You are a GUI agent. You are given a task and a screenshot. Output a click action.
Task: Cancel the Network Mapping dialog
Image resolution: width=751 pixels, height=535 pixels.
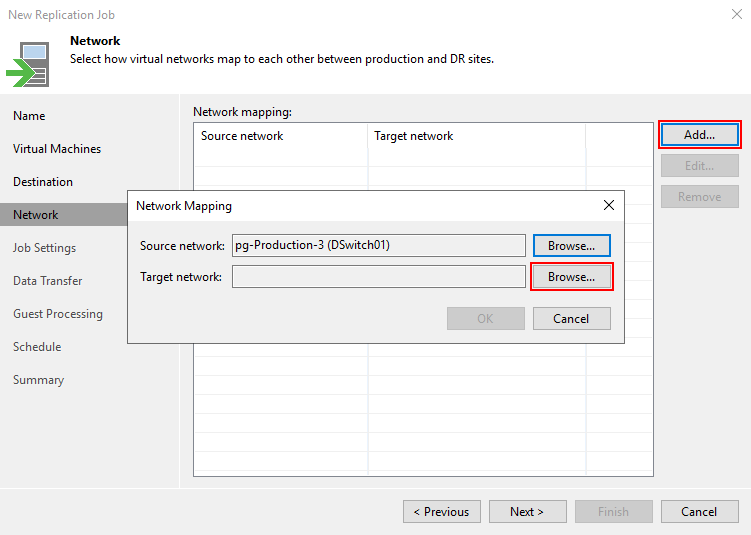(x=571, y=319)
